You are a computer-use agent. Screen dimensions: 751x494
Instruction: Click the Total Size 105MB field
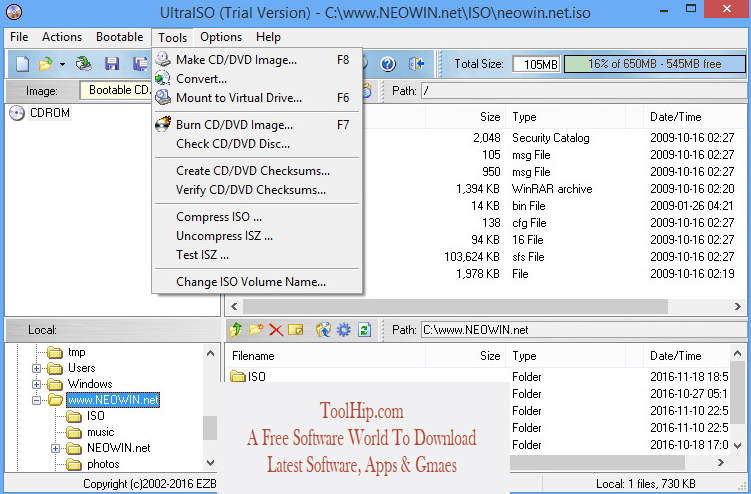click(536, 64)
